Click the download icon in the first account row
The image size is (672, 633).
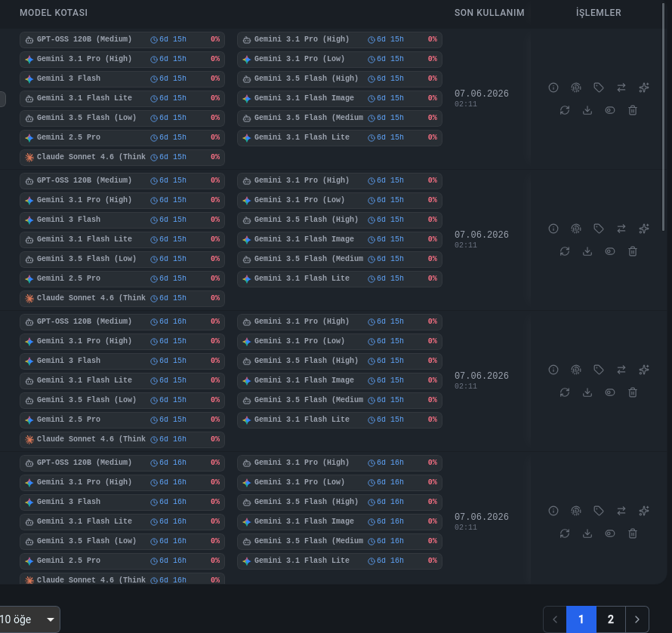[x=587, y=110]
